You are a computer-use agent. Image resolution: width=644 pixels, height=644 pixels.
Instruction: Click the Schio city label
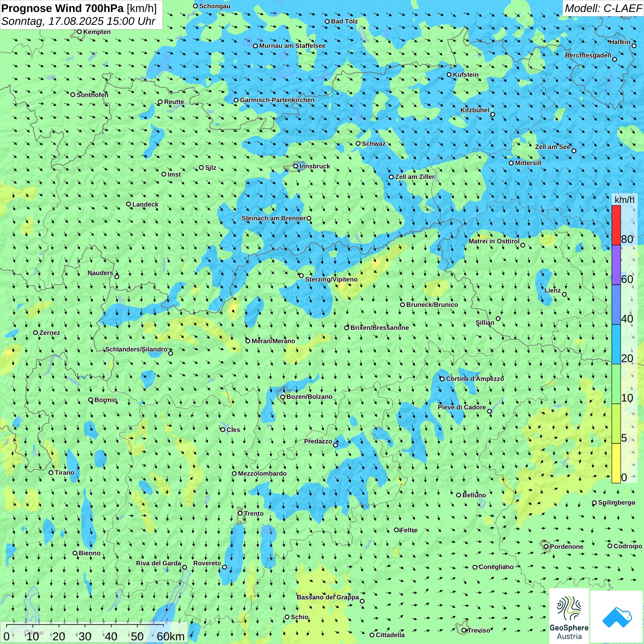(299, 617)
